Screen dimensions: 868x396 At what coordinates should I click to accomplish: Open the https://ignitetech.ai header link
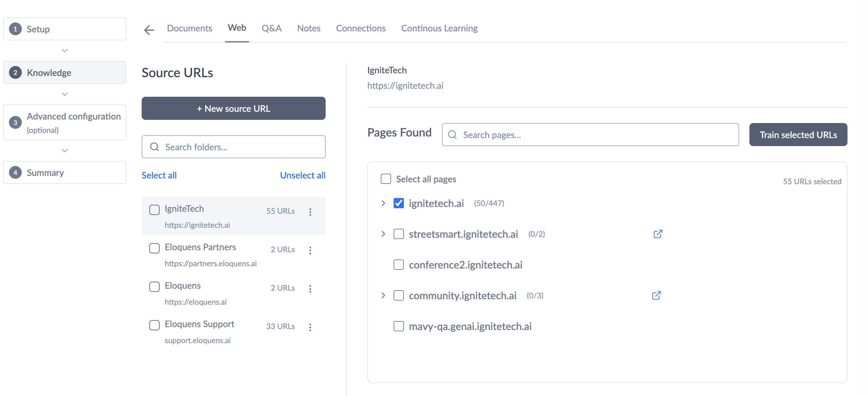(x=405, y=86)
